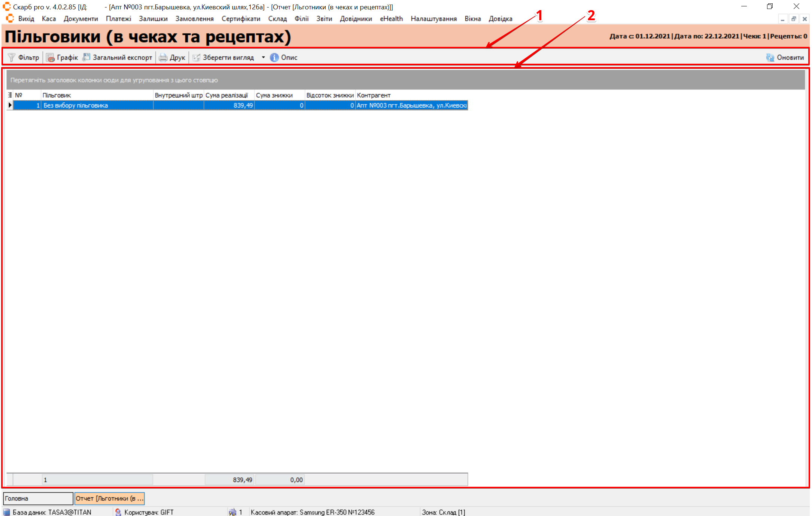This screenshot has height=516, width=812.
Task: Click the Filter funnel icon
Action: tap(12, 57)
